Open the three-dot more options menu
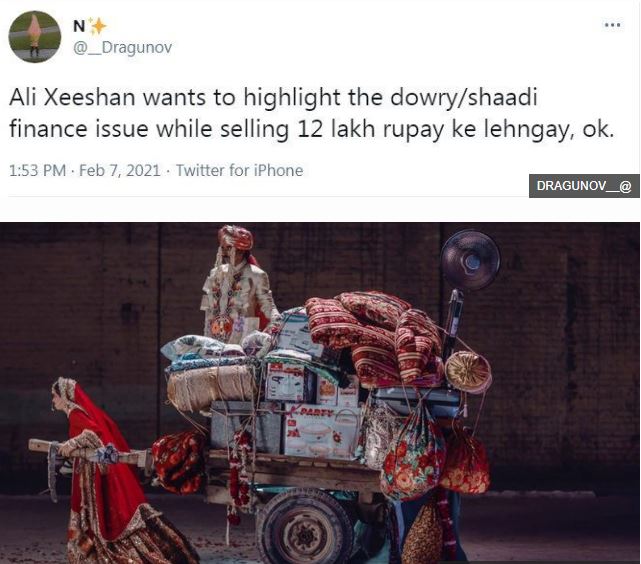Image resolution: width=641 pixels, height=564 pixels. 613,25
